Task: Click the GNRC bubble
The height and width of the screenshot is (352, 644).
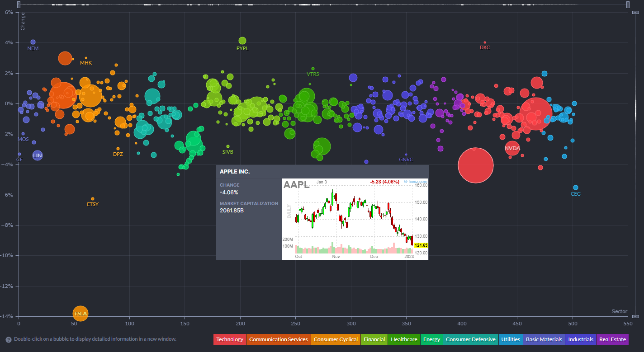Action: (406, 155)
